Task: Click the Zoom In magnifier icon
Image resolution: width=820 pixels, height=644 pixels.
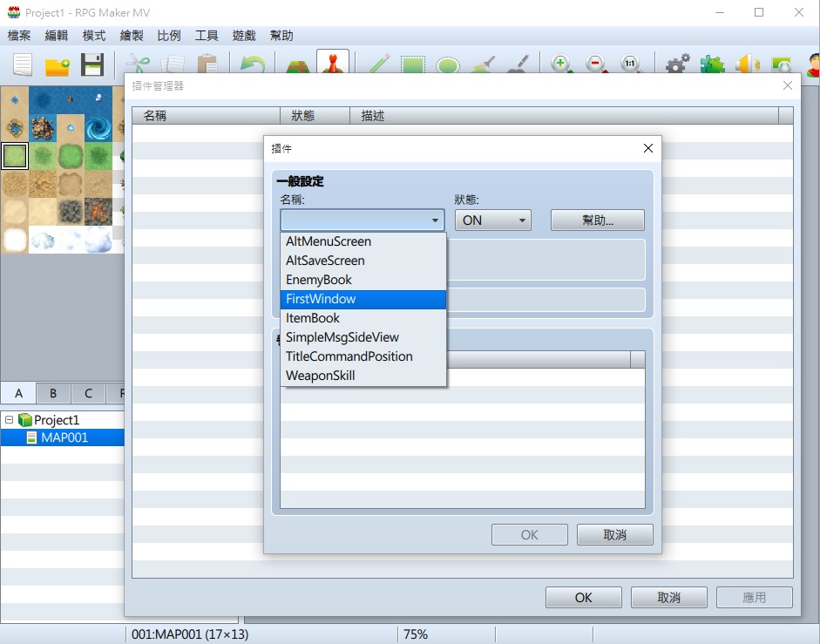Action: (562, 64)
